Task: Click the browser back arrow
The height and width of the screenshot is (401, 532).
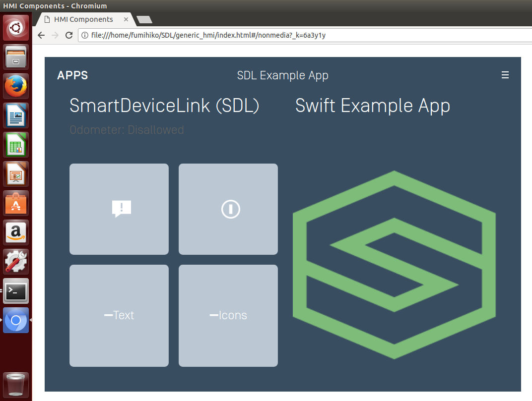Action: pyautogui.click(x=41, y=35)
